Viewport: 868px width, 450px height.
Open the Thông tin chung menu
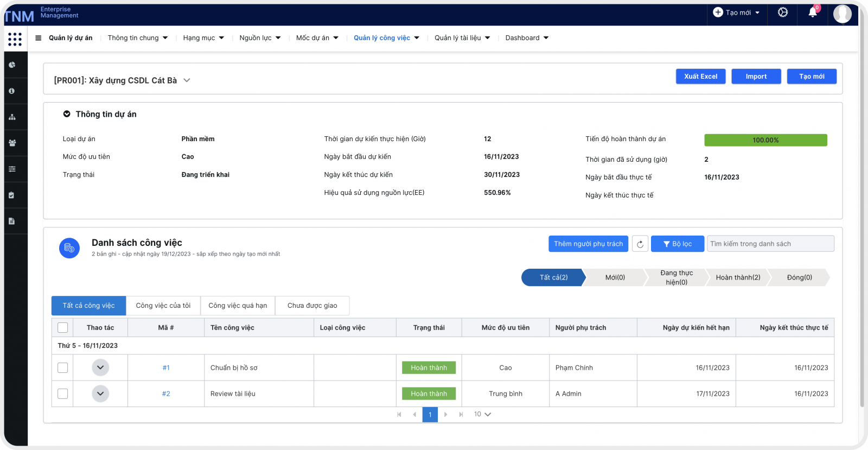(138, 38)
